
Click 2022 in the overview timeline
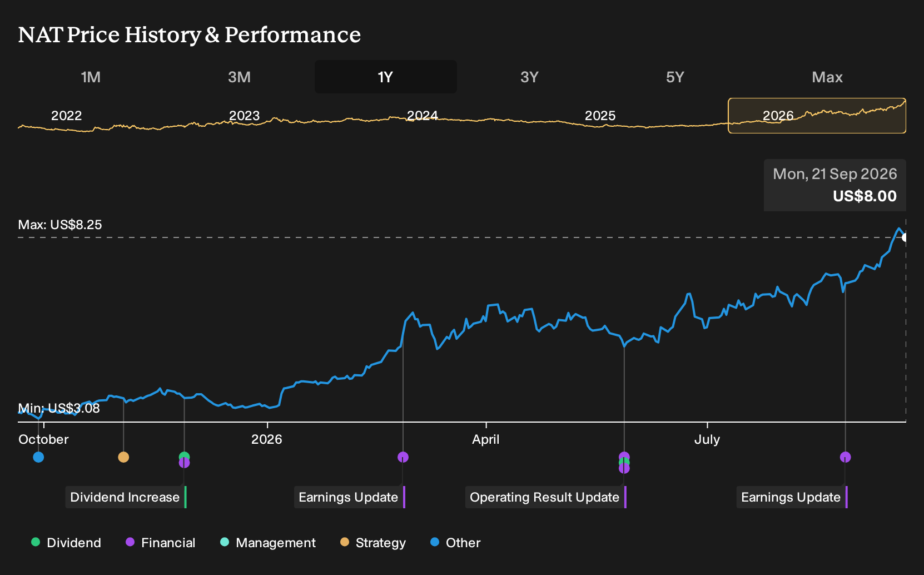(67, 116)
